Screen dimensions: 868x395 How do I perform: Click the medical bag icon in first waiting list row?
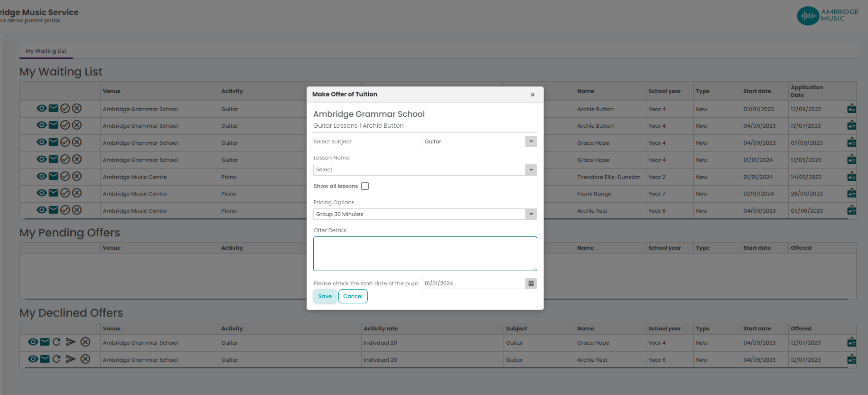pos(851,109)
